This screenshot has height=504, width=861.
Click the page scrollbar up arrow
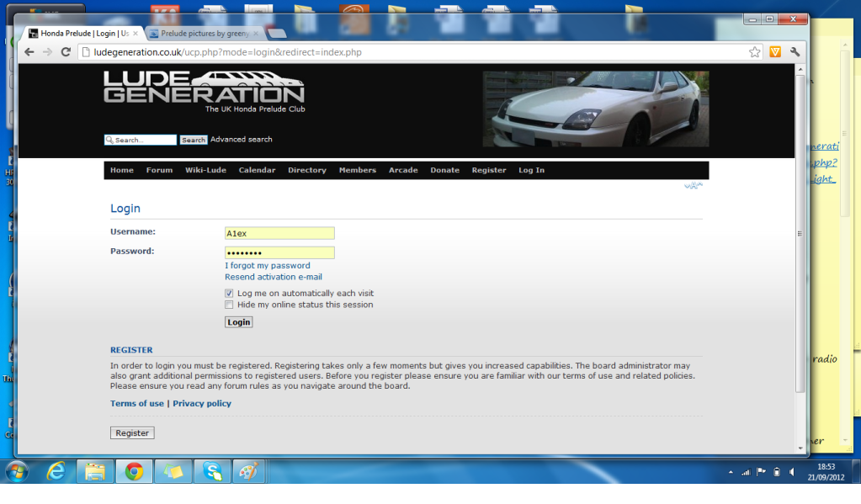tap(800, 70)
